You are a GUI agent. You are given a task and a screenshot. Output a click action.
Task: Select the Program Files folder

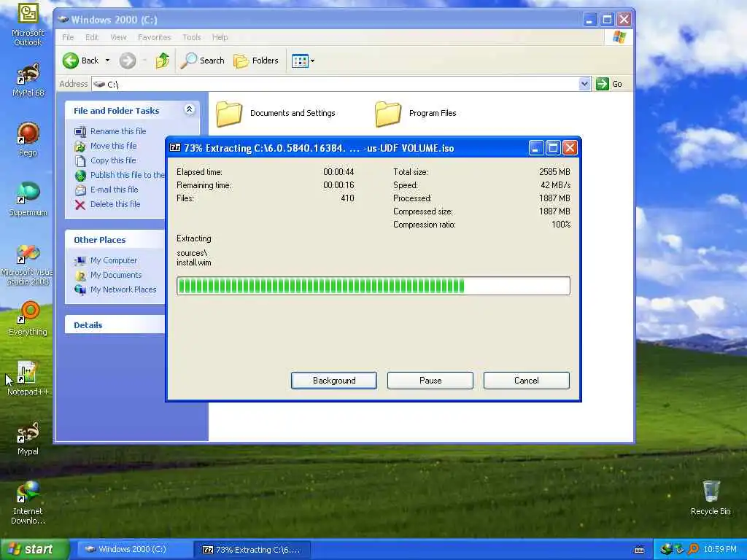click(x=415, y=113)
